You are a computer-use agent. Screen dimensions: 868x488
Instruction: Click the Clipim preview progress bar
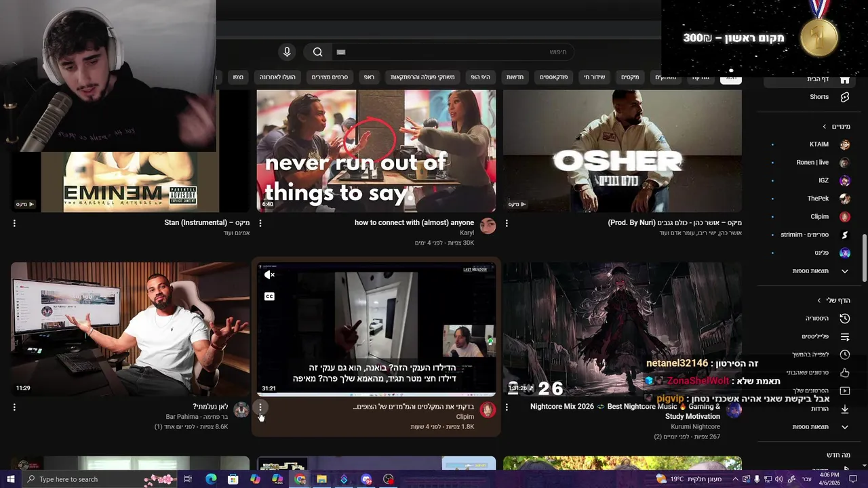pos(376,394)
